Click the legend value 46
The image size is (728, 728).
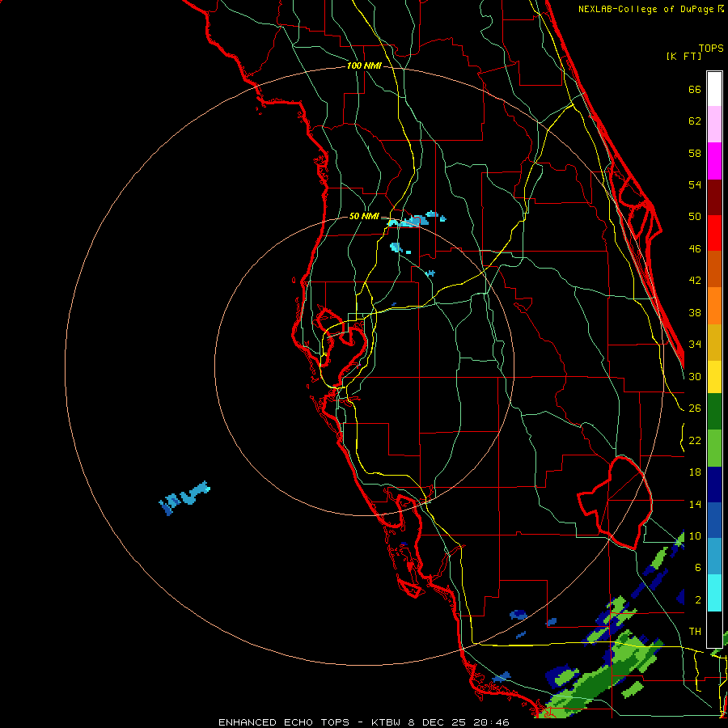[695, 249]
